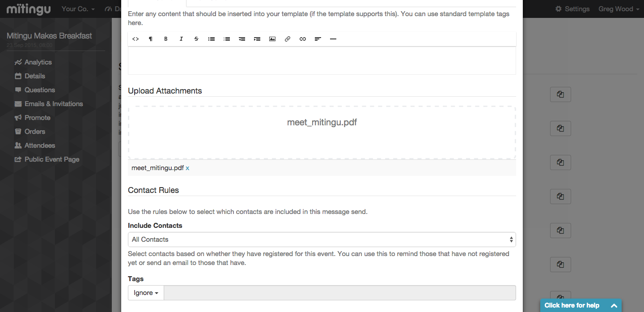Insert numbered ordered list
644x312 pixels.
tap(227, 39)
